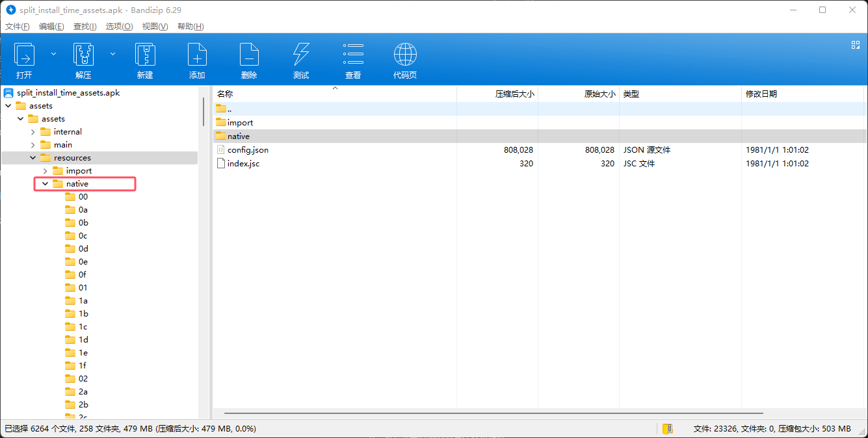
Task: Expand the import folder in tree
Action: (45, 171)
